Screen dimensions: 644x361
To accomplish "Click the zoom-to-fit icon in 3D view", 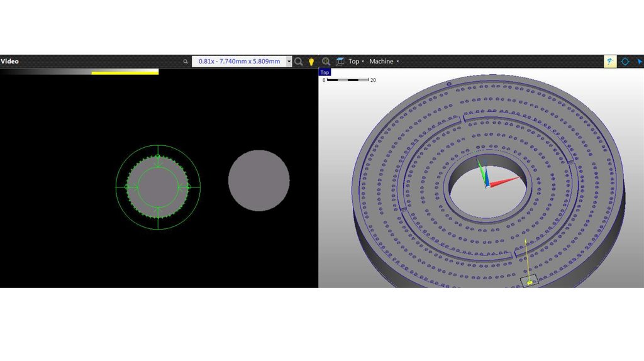I will pyautogui.click(x=326, y=62).
